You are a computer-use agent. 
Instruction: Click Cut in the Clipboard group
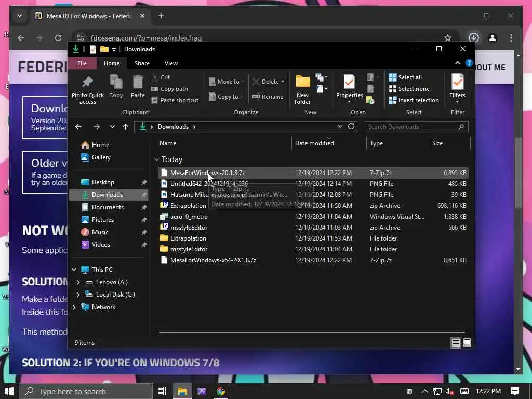pos(161,77)
